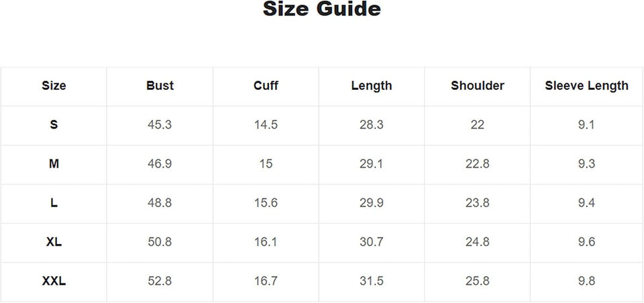Select the bust value 52.8
The width and height of the screenshot is (644, 303).
[160, 282]
